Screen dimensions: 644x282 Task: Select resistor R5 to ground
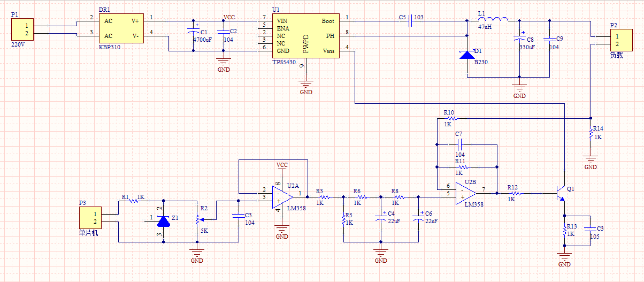tap(343, 219)
